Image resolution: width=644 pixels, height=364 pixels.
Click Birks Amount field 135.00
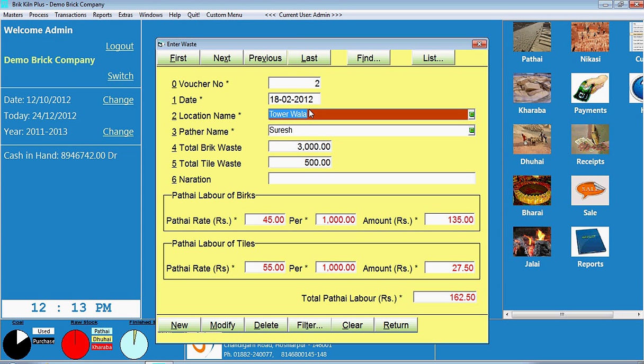450,220
